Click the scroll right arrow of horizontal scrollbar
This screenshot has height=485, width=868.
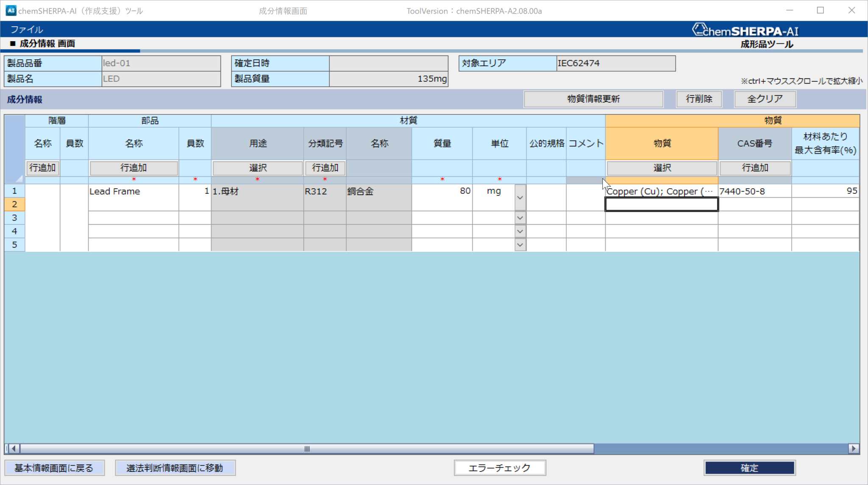coord(854,449)
